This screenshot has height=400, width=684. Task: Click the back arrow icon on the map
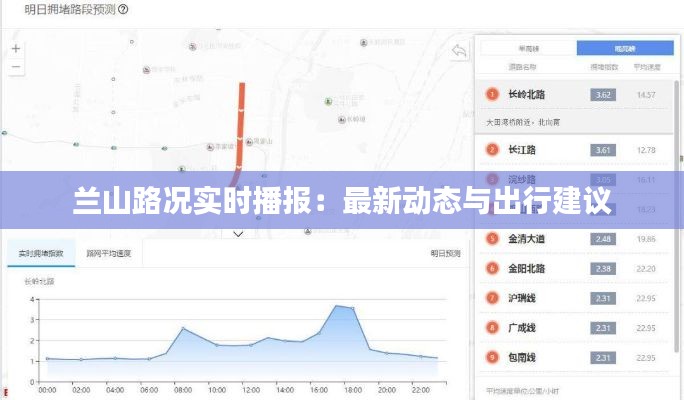tap(459, 51)
